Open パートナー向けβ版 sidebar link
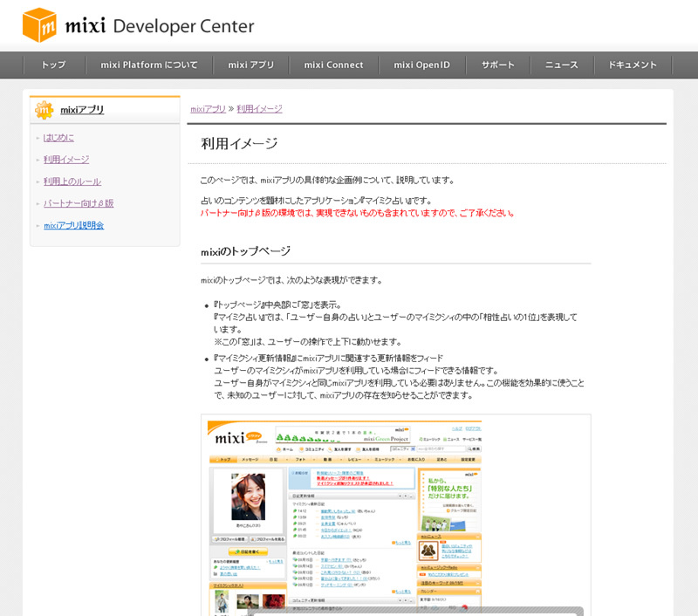The height and width of the screenshot is (616, 698). 79,203
